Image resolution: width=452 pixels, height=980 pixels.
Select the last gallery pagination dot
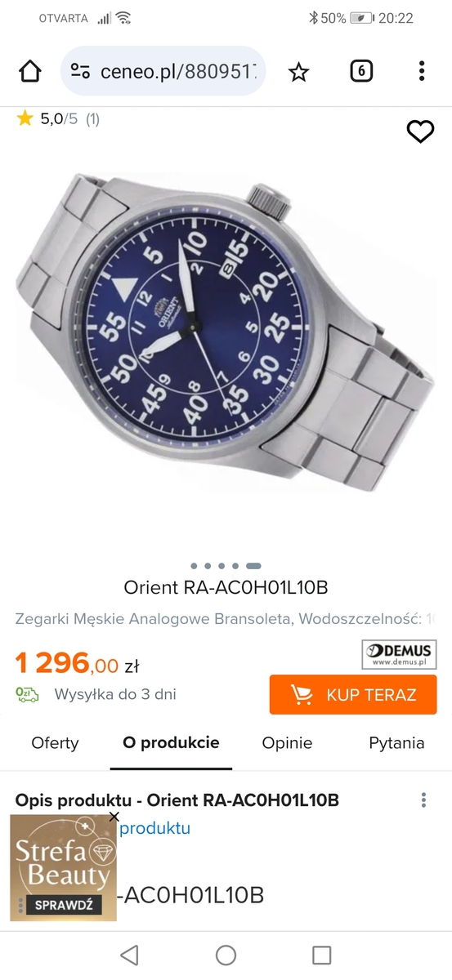click(x=253, y=565)
